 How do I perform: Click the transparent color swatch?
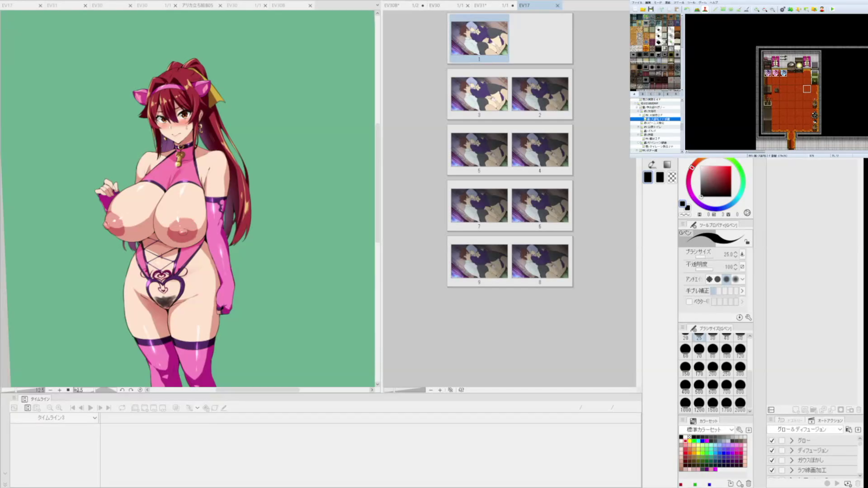672,178
